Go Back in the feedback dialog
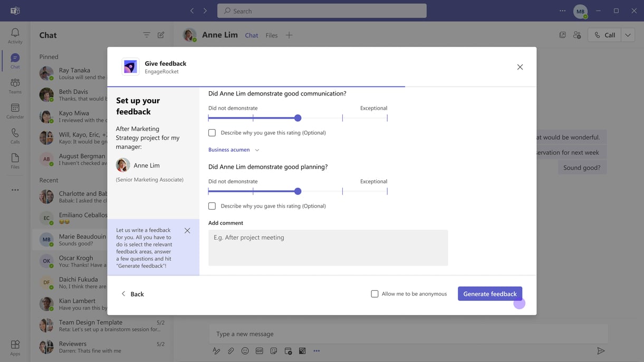The height and width of the screenshot is (362, 644). [132, 294]
